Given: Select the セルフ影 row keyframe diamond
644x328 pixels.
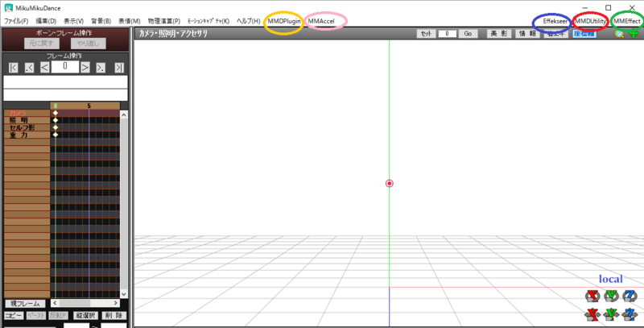Looking at the screenshot, I should pyautogui.click(x=56, y=127).
